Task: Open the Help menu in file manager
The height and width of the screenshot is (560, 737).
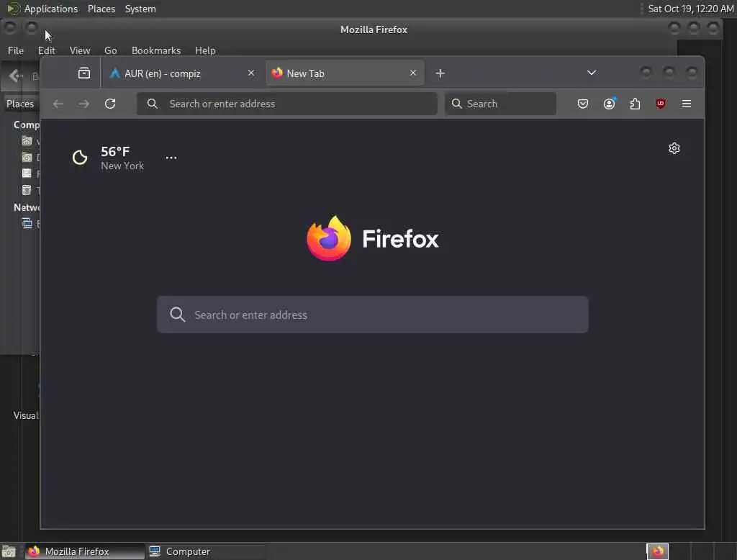Action: pos(205,50)
